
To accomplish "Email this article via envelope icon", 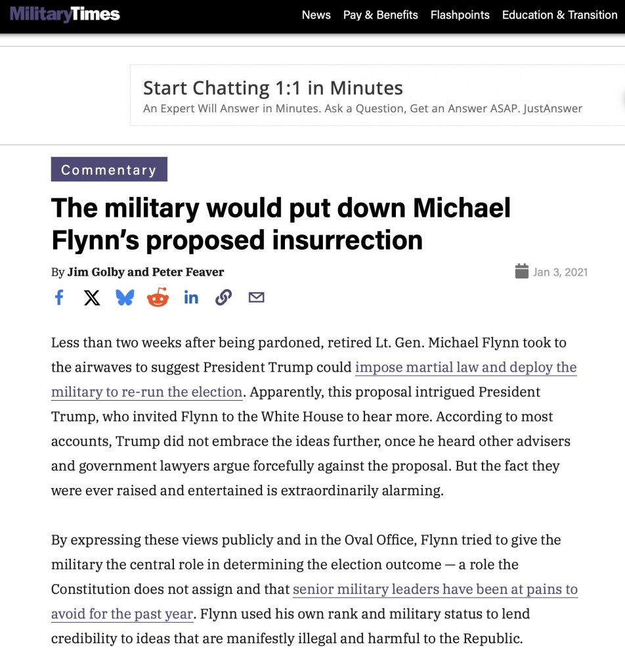I will pyautogui.click(x=256, y=298).
